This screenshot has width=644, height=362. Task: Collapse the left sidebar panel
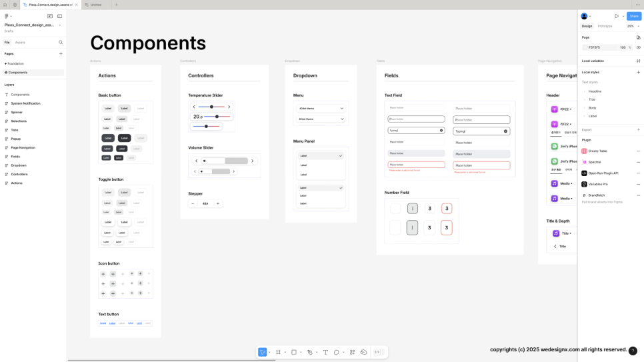[59, 16]
